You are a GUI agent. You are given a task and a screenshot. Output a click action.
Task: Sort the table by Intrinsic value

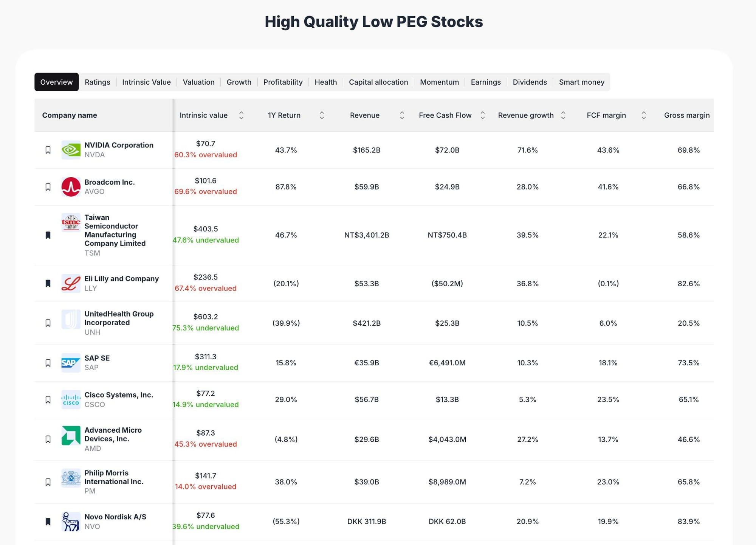(x=242, y=115)
